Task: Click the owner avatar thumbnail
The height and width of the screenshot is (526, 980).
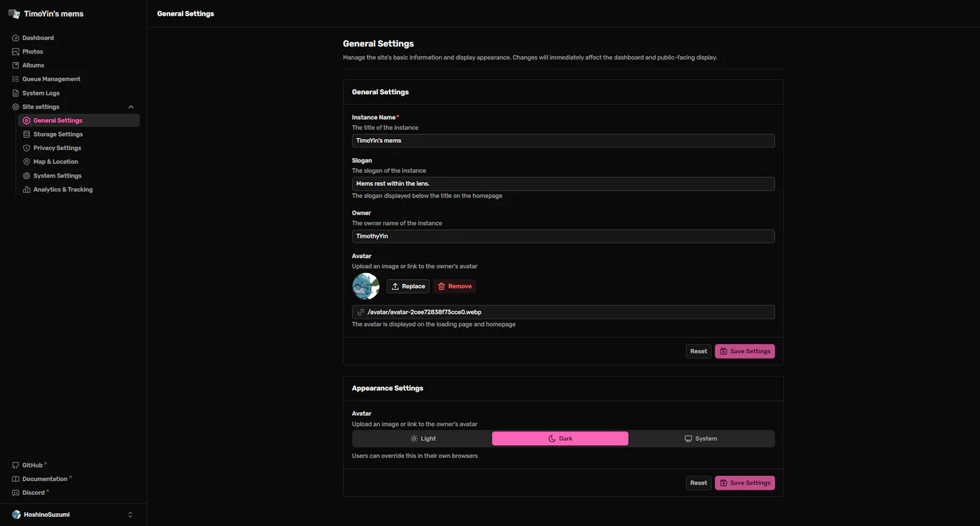Action: pos(366,286)
